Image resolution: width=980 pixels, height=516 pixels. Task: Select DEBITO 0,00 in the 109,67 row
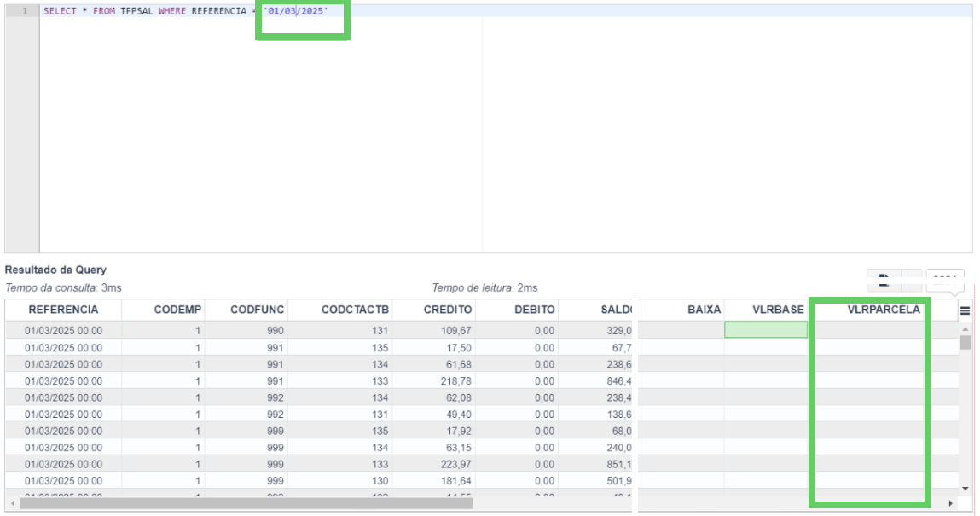pos(517,330)
